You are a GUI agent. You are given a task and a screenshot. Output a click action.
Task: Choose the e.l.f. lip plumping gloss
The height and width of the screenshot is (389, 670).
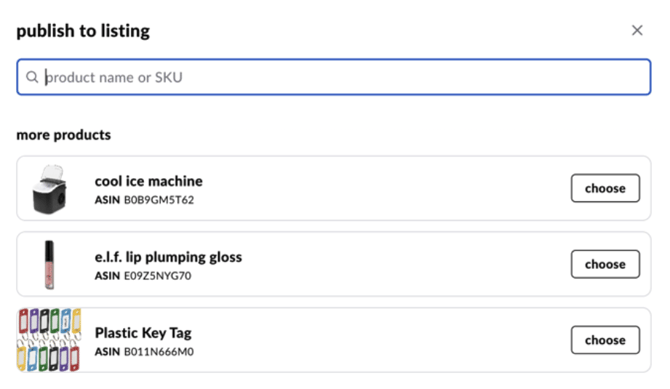(605, 264)
